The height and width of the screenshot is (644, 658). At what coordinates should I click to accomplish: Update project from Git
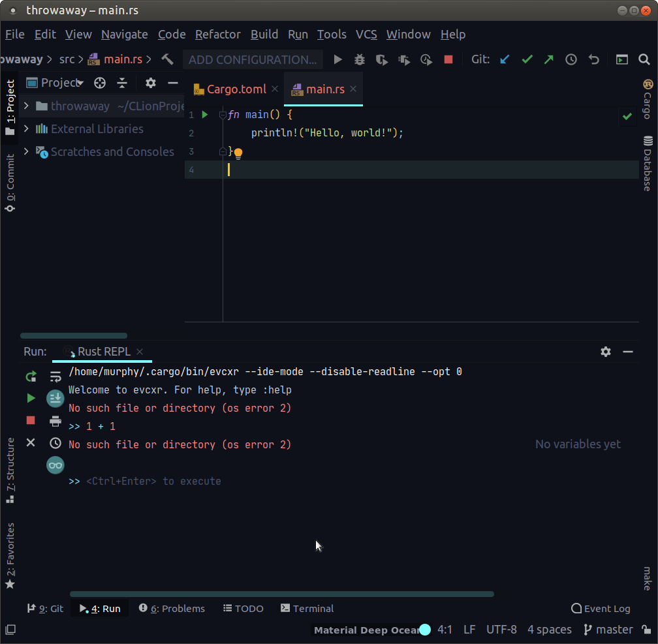[x=504, y=59]
